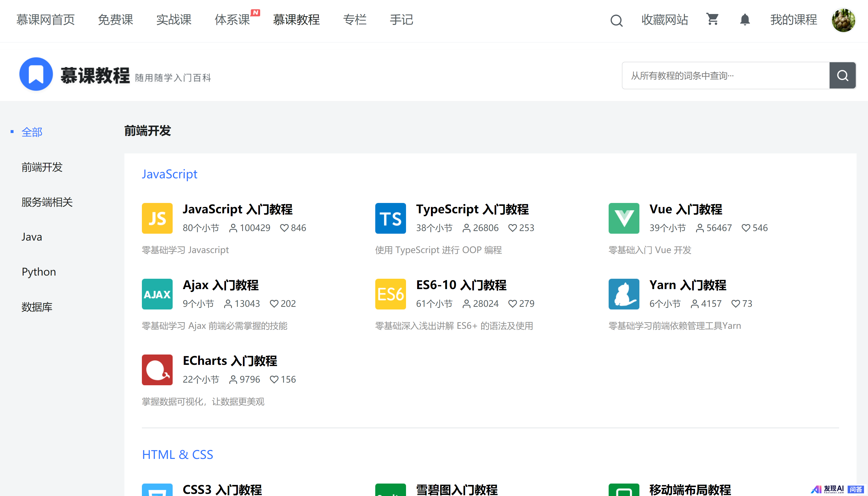
Task: Select Python category in sidebar
Action: coord(38,272)
